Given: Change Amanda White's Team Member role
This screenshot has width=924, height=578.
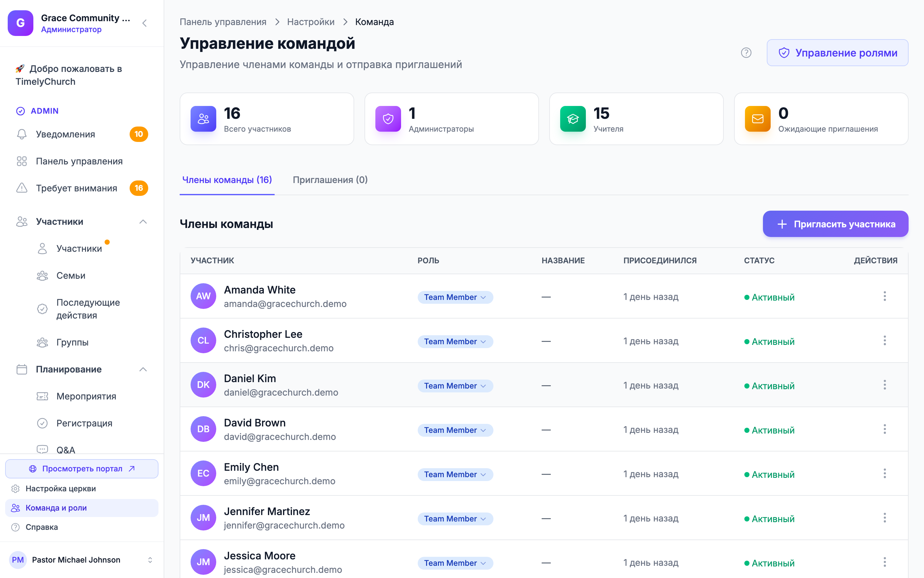Looking at the screenshot, I should pos(455,297).
